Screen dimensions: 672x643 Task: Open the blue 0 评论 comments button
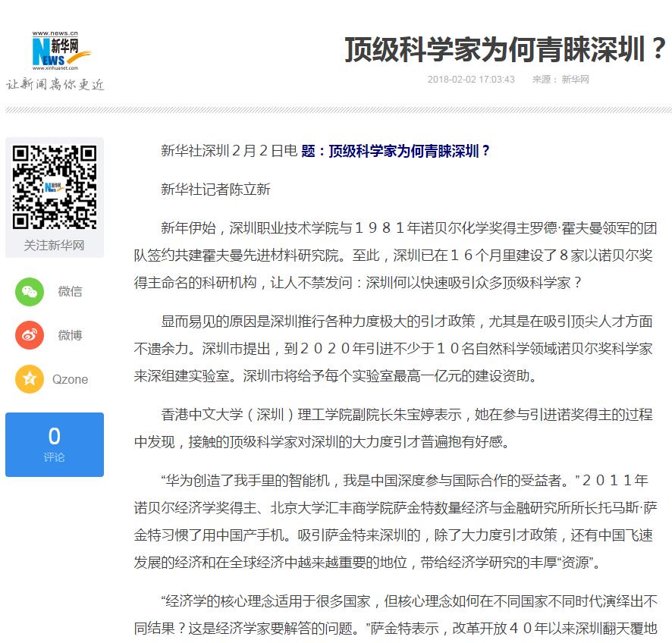[x=55, y=444]
